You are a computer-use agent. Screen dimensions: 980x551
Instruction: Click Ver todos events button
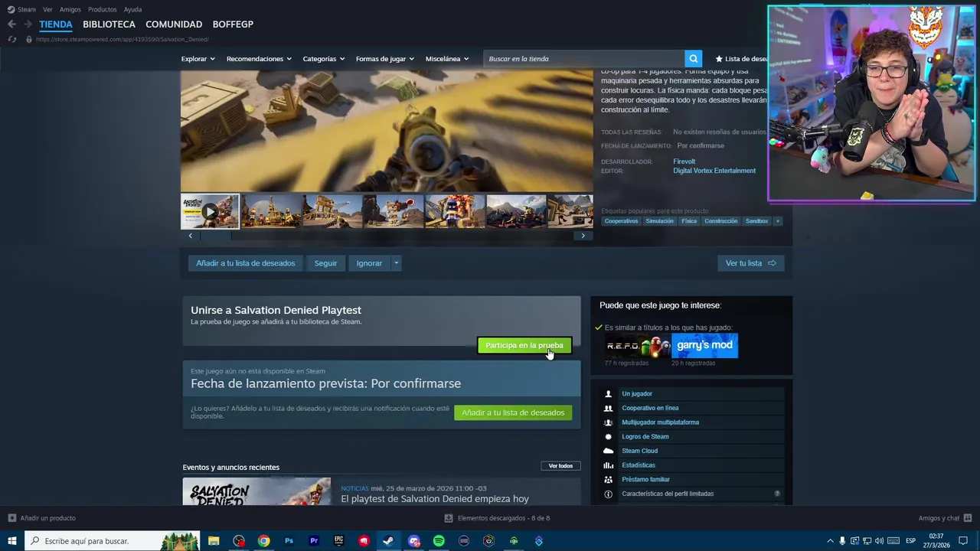coord(560,466)
